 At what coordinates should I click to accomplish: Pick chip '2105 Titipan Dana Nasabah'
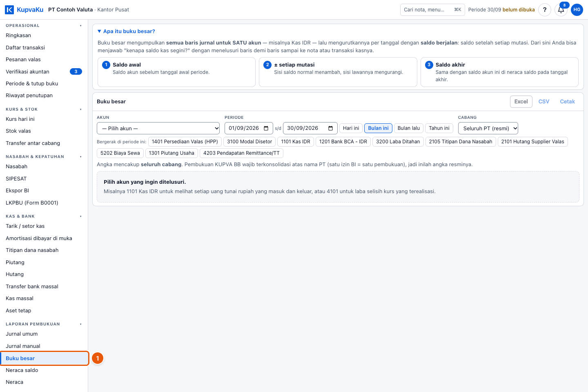click(461, 142)
